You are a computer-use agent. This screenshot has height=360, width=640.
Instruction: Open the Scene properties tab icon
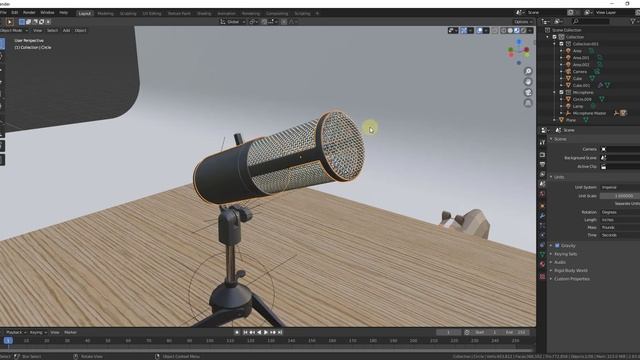tap(542, 184)
